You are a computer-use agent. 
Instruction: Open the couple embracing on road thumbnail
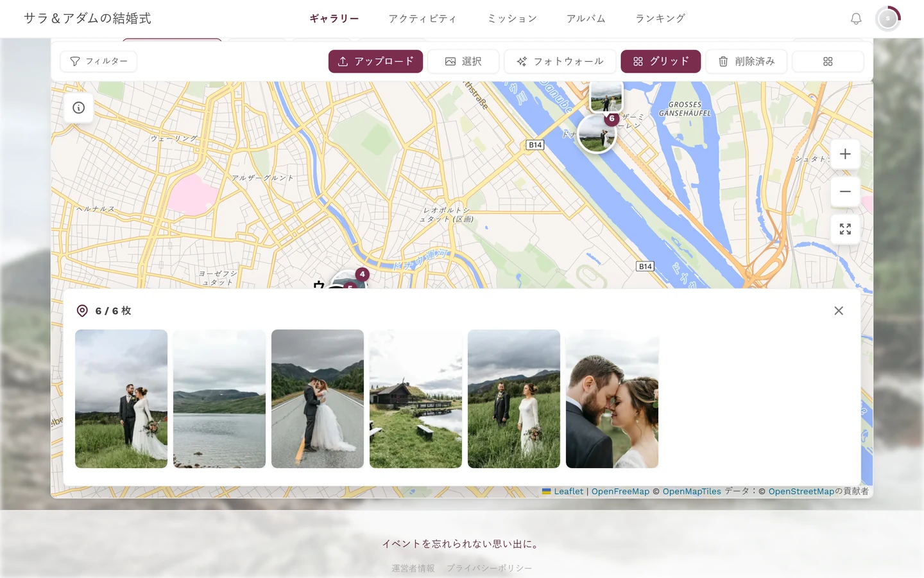318,399
